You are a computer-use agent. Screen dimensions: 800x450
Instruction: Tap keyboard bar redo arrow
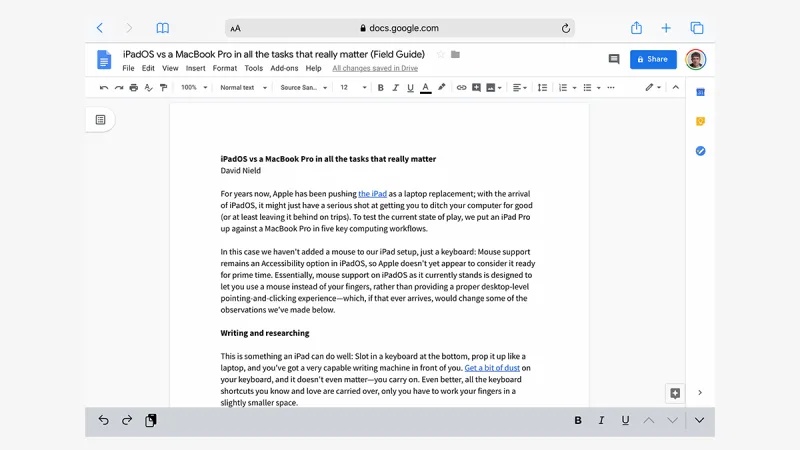click(127, 420)
